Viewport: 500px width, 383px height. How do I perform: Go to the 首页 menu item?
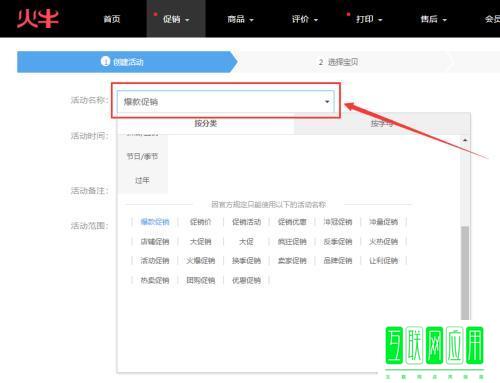coord(112,19)
